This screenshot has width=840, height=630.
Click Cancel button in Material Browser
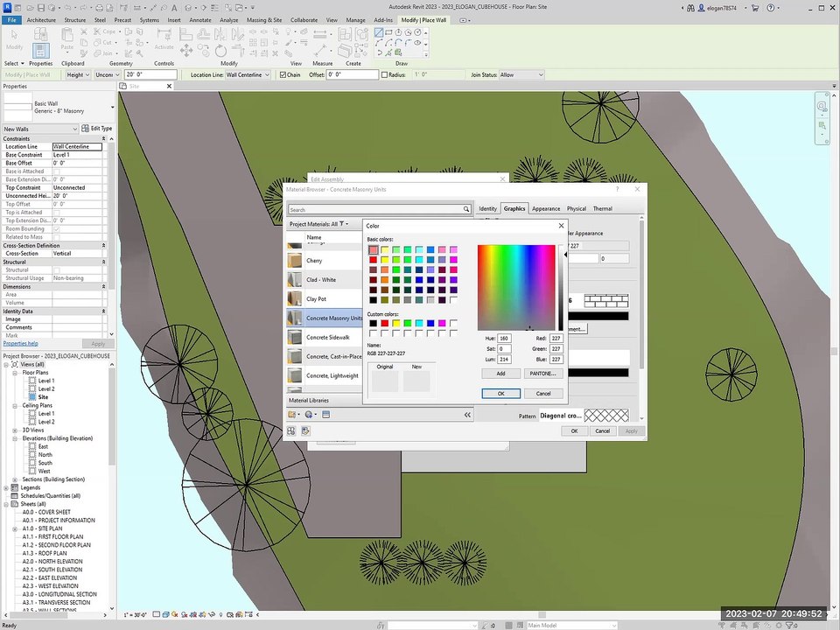602,430
